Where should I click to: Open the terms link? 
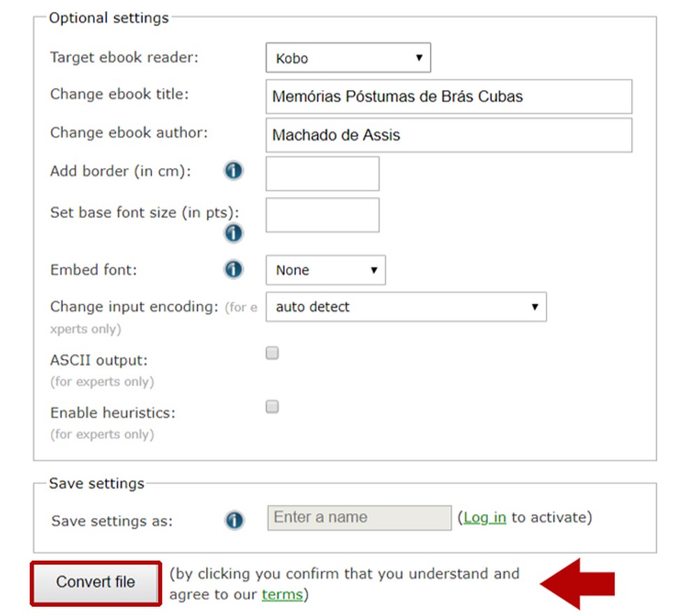pyautogui.click(x=282, y=594)
